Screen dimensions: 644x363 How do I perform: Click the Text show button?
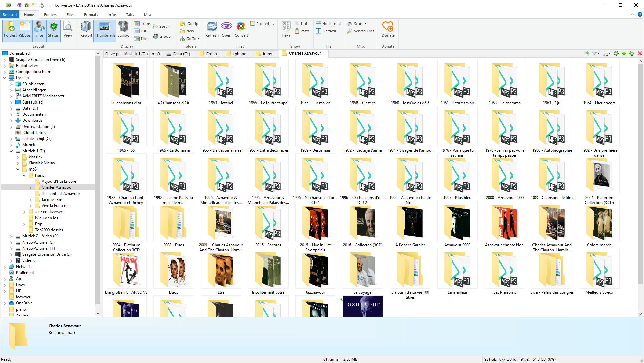coord(301,24)
